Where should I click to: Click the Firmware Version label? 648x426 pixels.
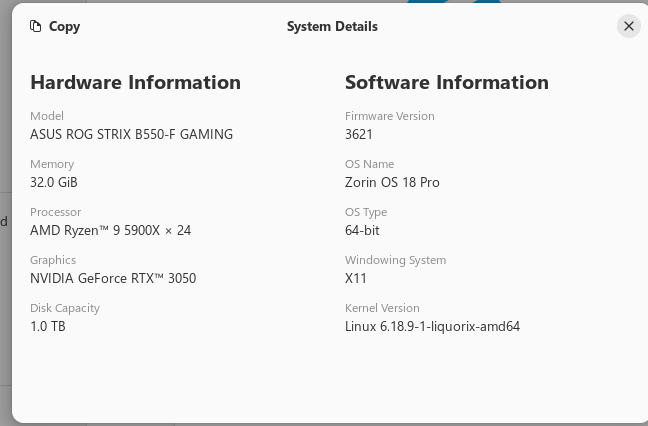point(389,116)
